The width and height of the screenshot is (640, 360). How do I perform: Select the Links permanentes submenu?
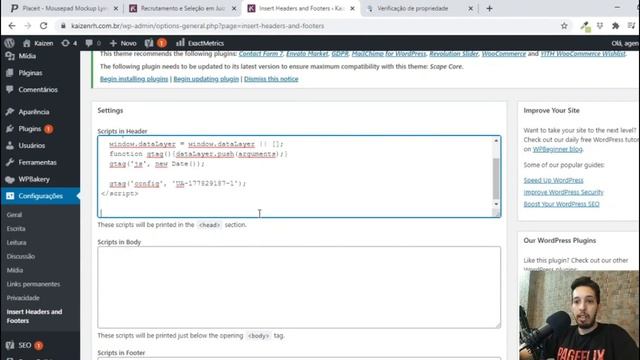tap(33, 284)
